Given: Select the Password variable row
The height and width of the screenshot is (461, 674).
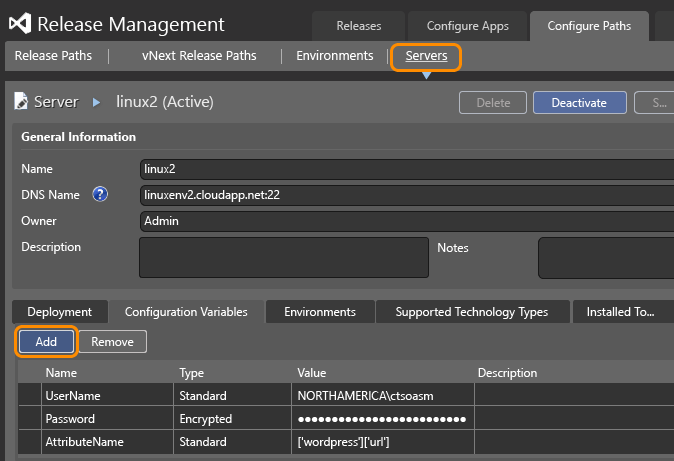Looking at the screenshot, I should [x=346, y=418].
